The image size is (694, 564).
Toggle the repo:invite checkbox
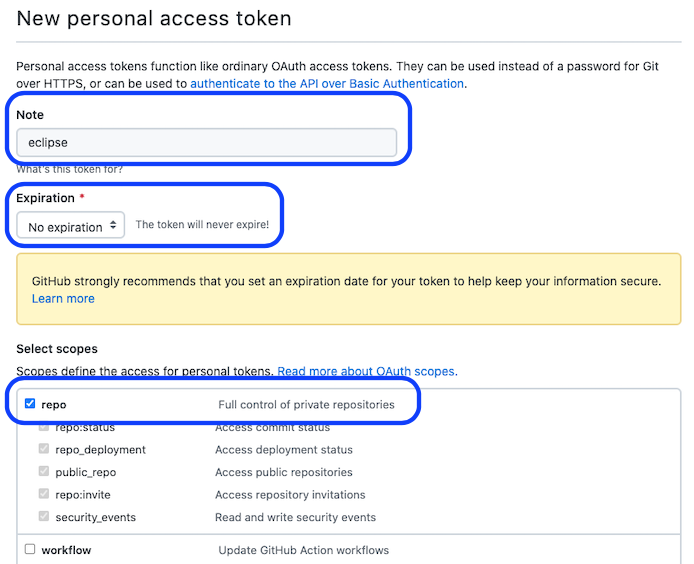pyautogui.click(x=44, y=495)
